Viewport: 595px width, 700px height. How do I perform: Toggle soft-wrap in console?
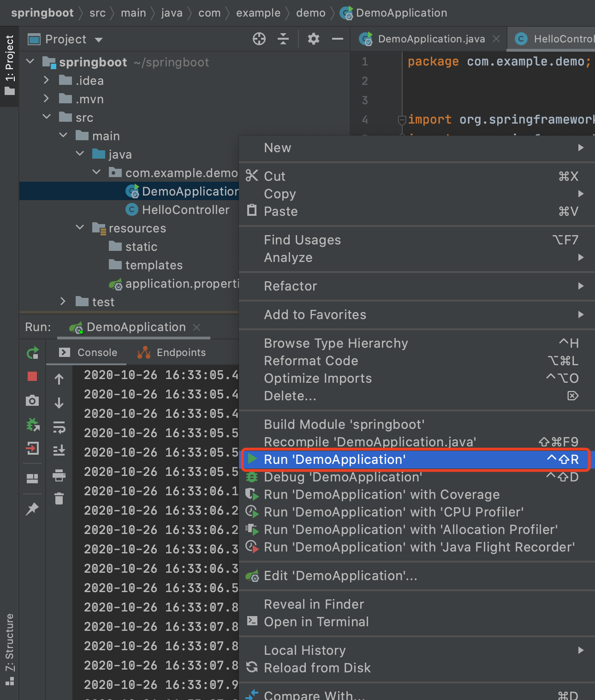click(59, 427)
